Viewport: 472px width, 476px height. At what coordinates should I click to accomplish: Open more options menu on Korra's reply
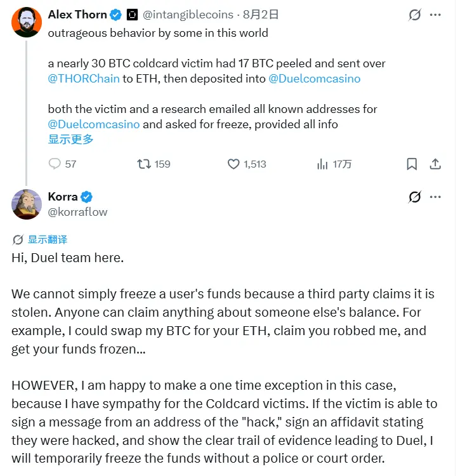click(x=435, y=197)
